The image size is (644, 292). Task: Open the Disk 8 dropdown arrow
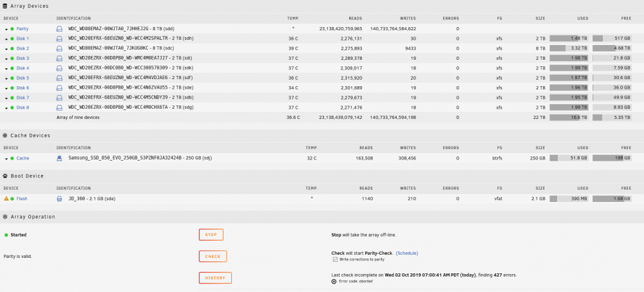coord(6,108)
